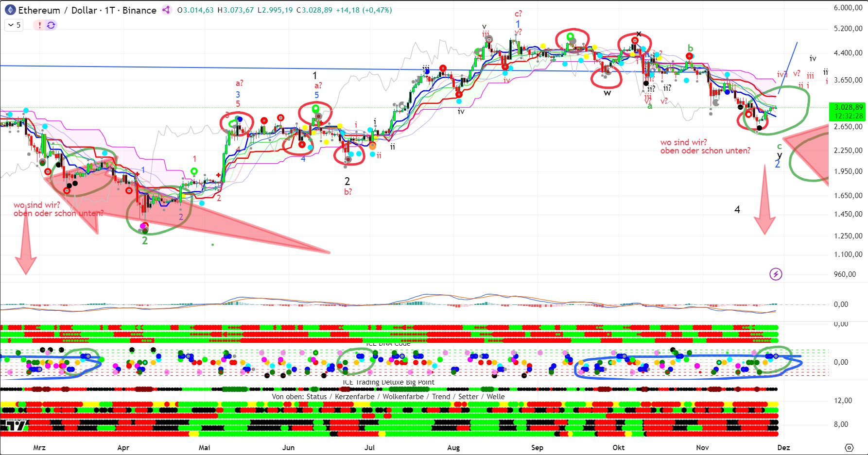Click the purple refresh sync icon
This screenshot has width=868, height=455.
click(x=51, y=25)
